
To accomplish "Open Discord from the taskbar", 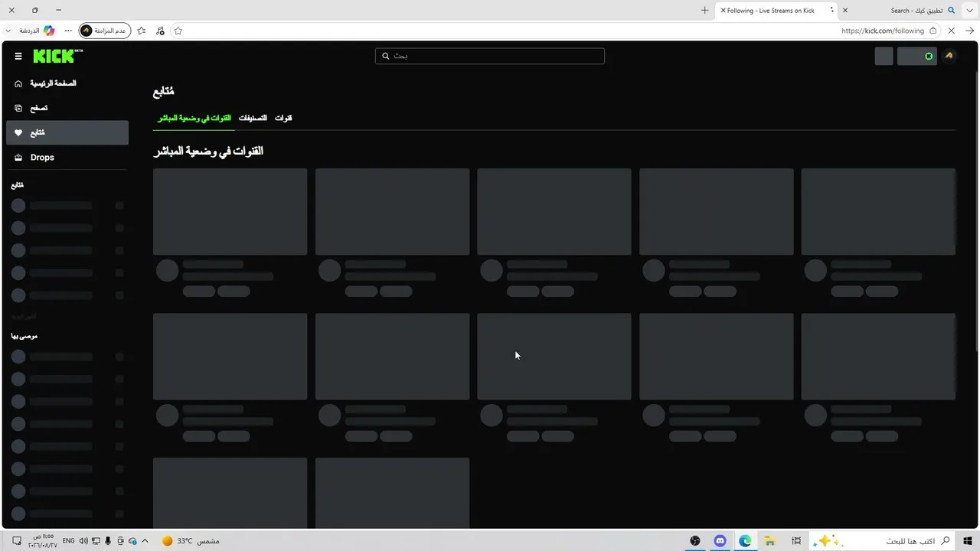I will pos(720,541).
